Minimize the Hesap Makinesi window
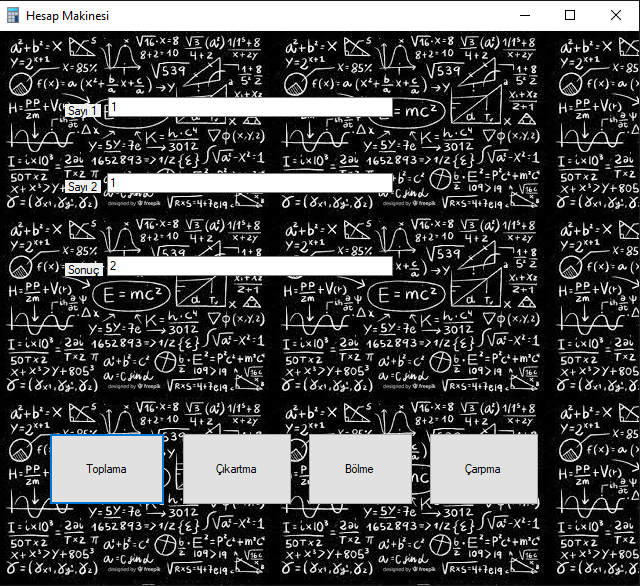This screenshot has width=640, height=586. [x=525, y=16]
